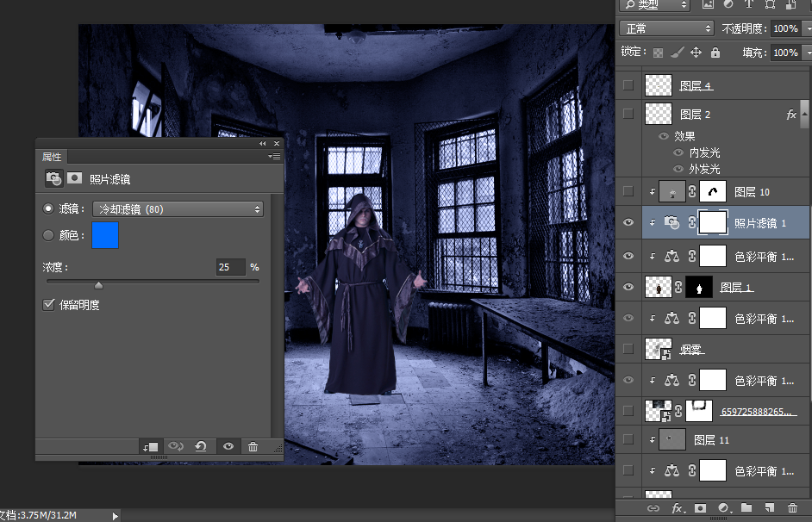Create a new layer group folder
The height and width of the screenshot is (522, 812).
tap(746, 509)
